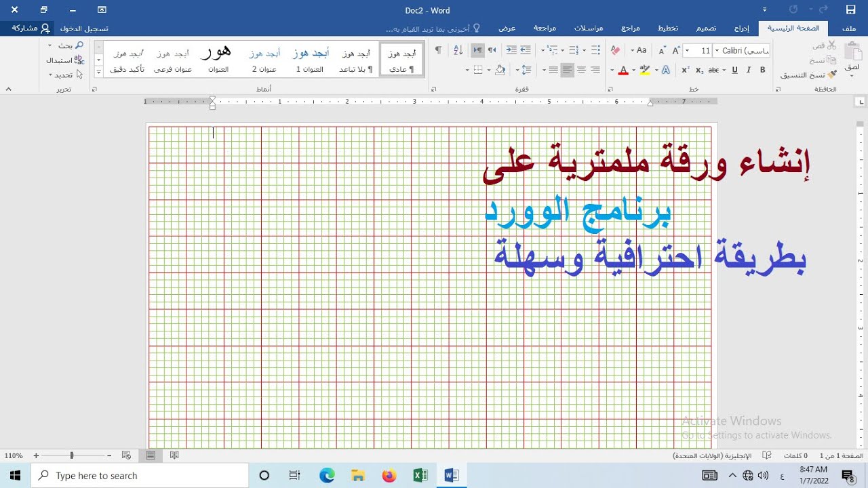Click the Sort (A-Z) icon
868x488 pixels.
pyautogui.click(x=458, y=50)
